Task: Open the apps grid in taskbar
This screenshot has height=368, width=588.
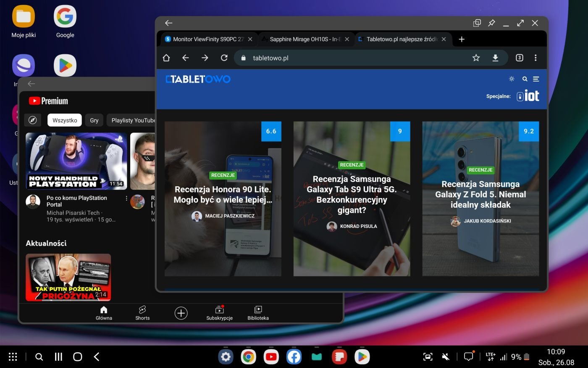Action: pos(13,357)
